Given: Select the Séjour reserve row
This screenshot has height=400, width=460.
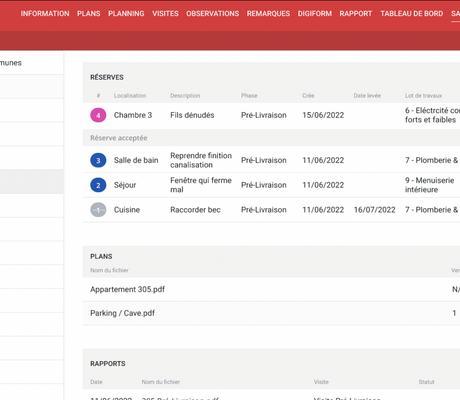Looking at the screenshot, I should click(x=271, y=185).
